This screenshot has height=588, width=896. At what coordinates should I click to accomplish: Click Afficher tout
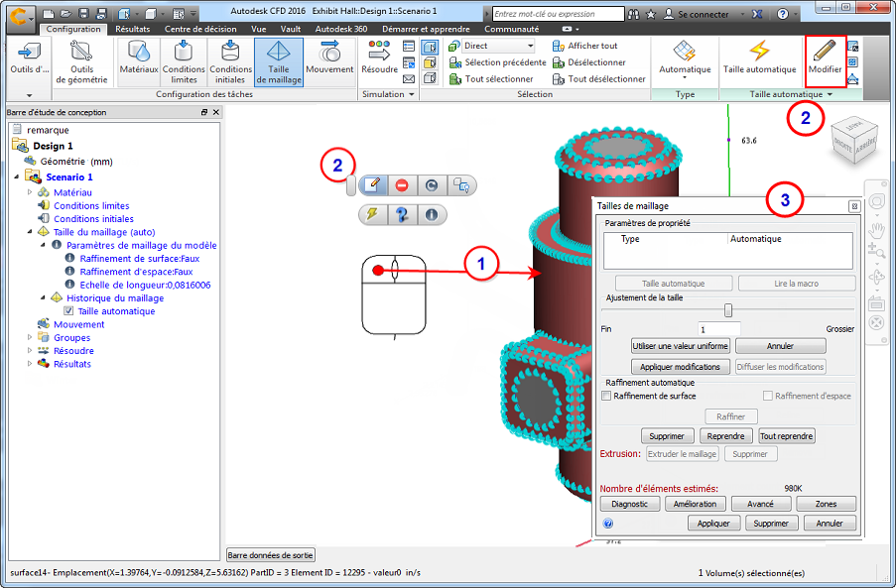585,46
